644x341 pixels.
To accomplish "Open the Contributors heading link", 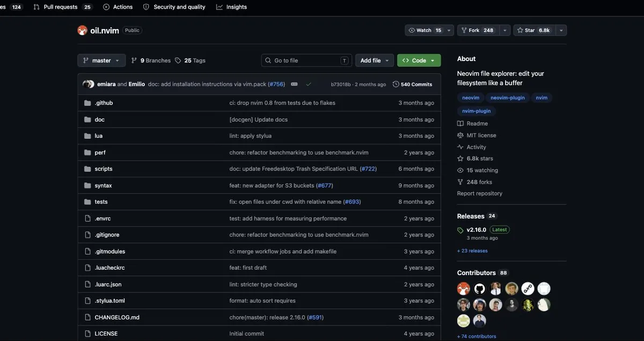I will tap(477, 273).
